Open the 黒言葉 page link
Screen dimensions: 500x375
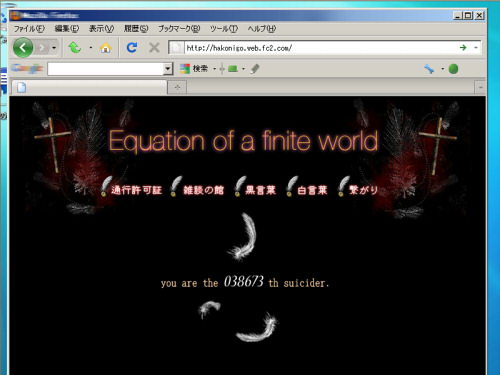260,190
